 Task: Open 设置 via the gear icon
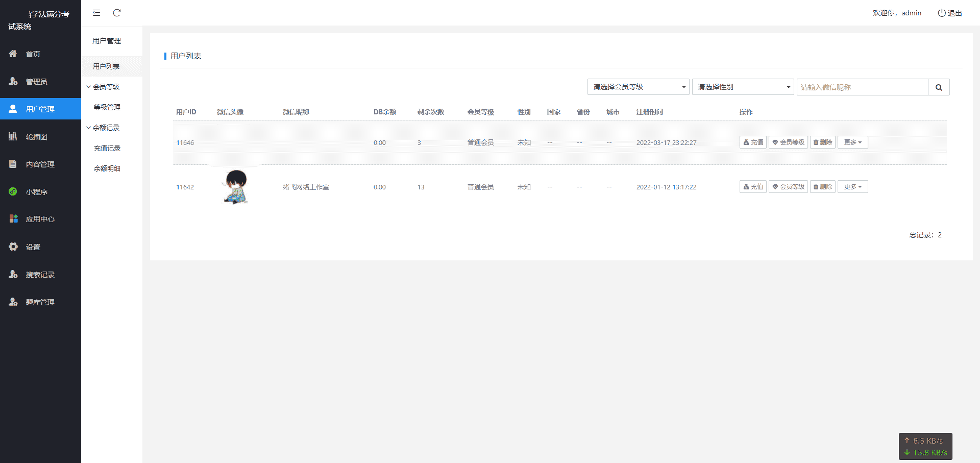click(13, 247)
